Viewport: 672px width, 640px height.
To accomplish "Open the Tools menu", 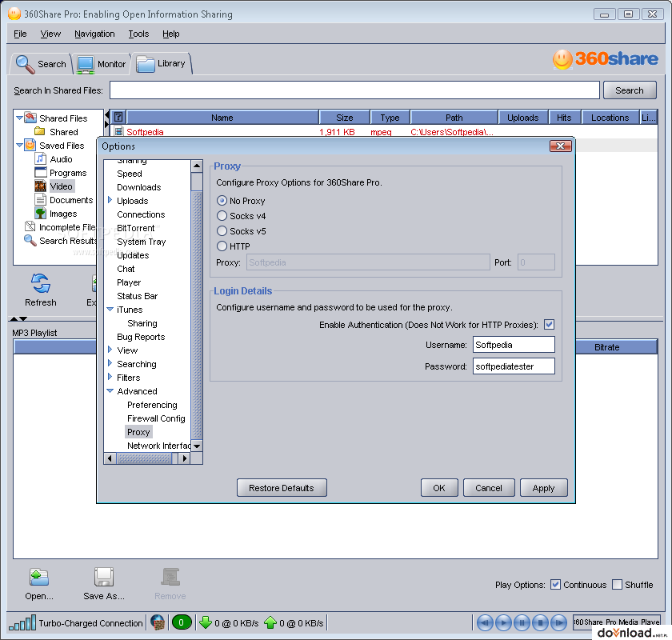I will tap(138, 34).
